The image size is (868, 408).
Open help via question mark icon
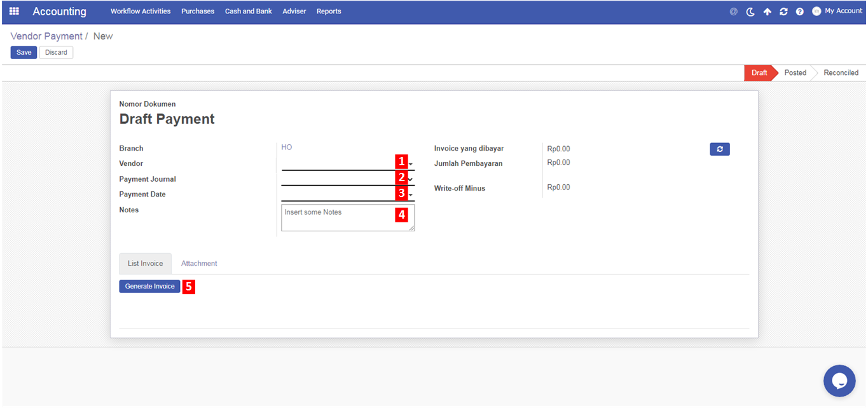point(800,11)
